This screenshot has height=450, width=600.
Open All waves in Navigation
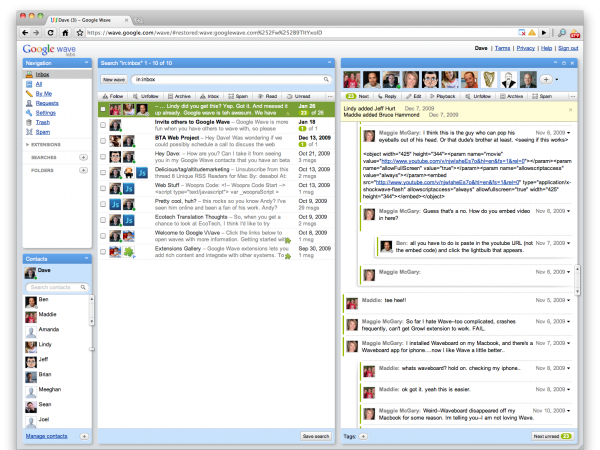tap(39, 84)
